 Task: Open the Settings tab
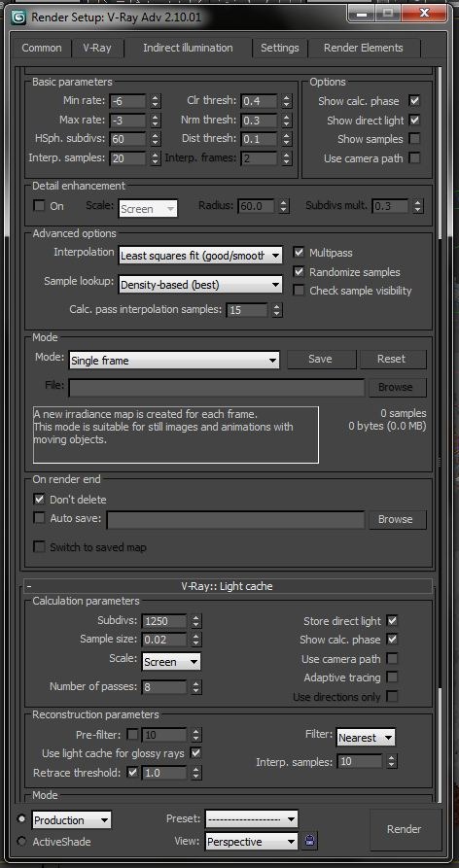point(280,48)
